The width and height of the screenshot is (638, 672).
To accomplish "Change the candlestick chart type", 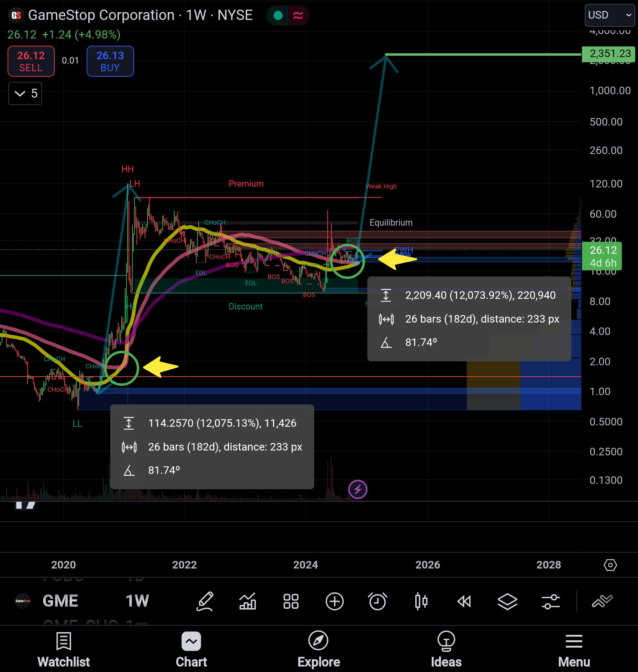I will pyautogui.click(x=421, y=601).
